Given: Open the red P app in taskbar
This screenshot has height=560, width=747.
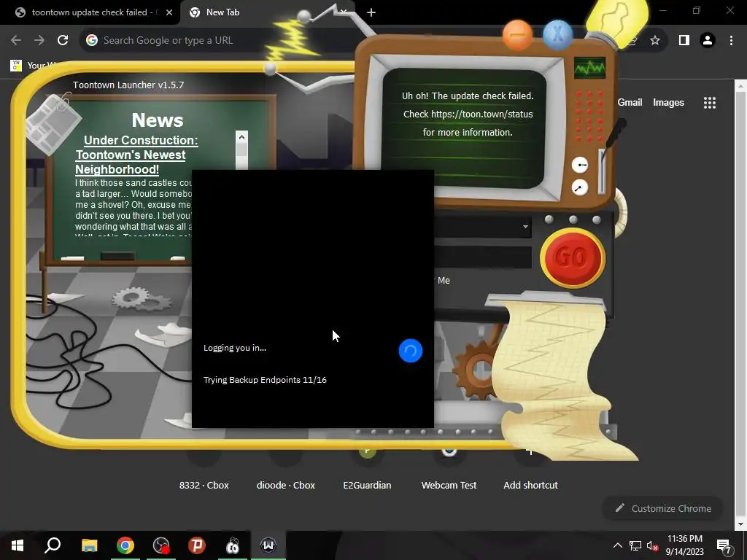Looking at the screenshot, I should [197, 545].
